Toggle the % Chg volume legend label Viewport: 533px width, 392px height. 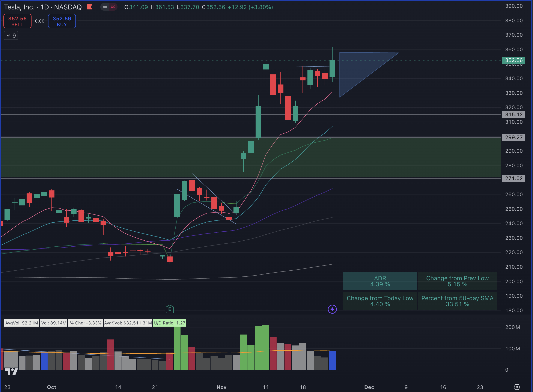86,323
